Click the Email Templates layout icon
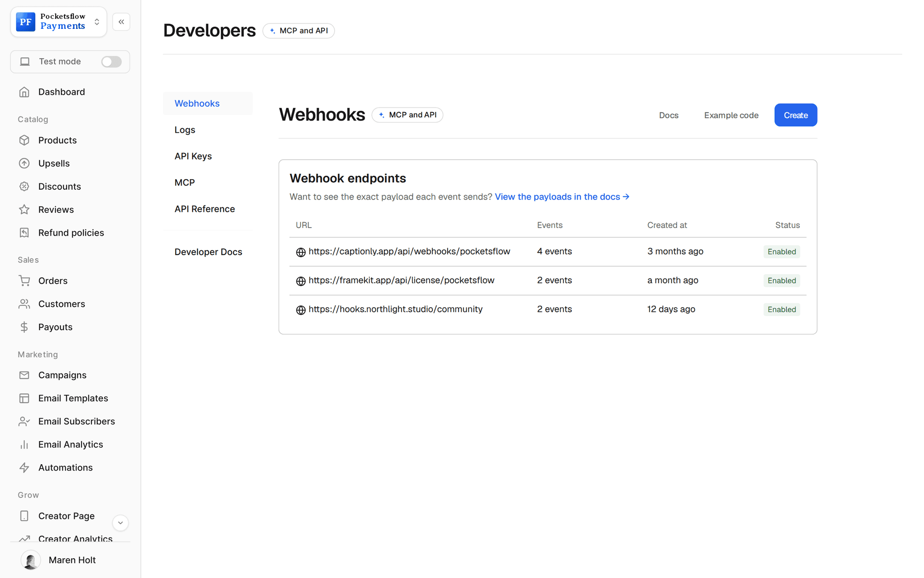The height and width of the screenshot is (578, 924). [x=24, y=398]
